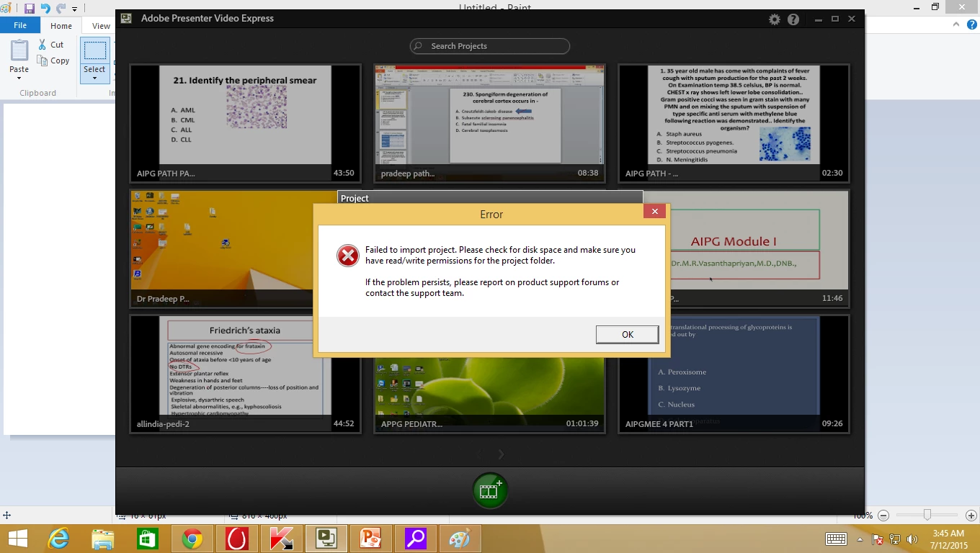Click the OK button in Error dialog
This screenshot has height=553, width=980.
click(627, 334)
